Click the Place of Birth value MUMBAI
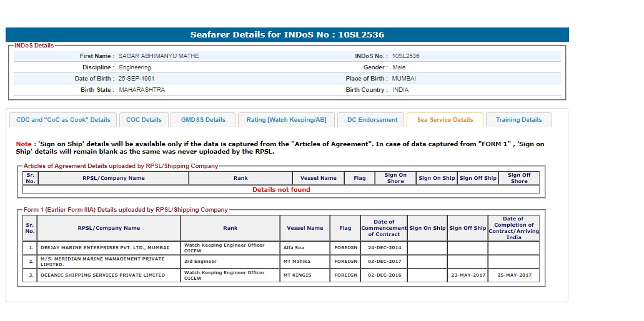Image resolution: width=644 pixels, height=321 pixels. [404, 79]
